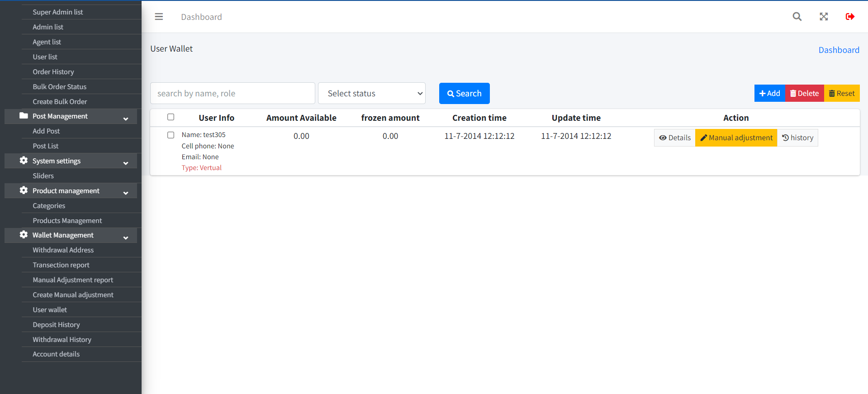Open the Select status dropdown

click(x=372, y=93)
